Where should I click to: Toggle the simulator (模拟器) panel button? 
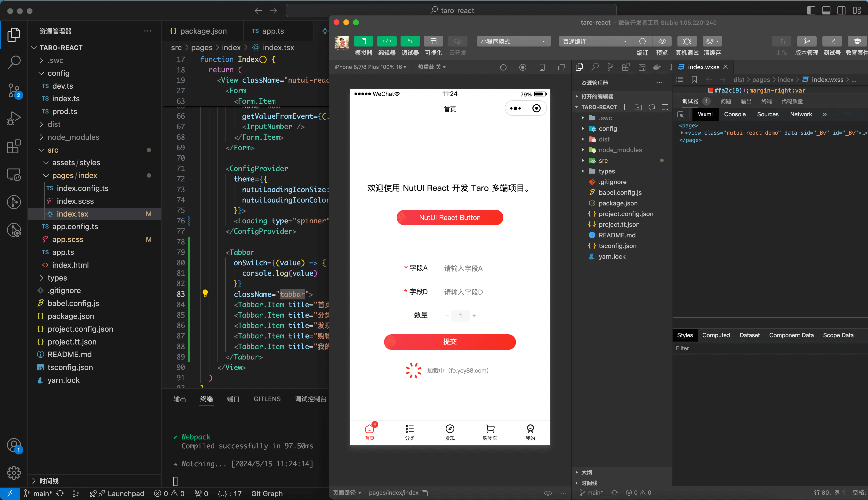363,41
